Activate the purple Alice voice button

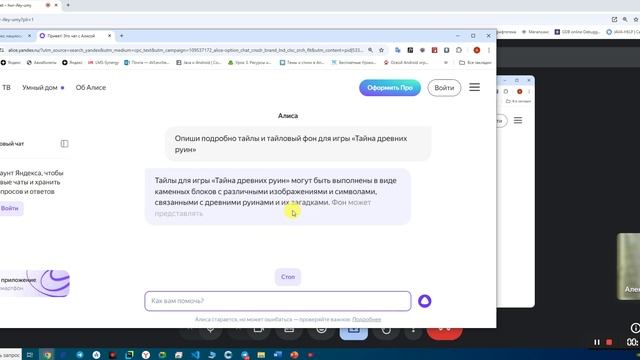pyautogui.click(x=424, y=301)
